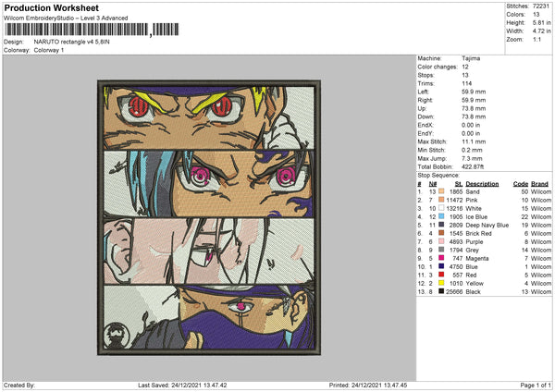Viewport: 555px width, 392px height.
Task: Click the Trims value 114
Action: coord(466,83)
